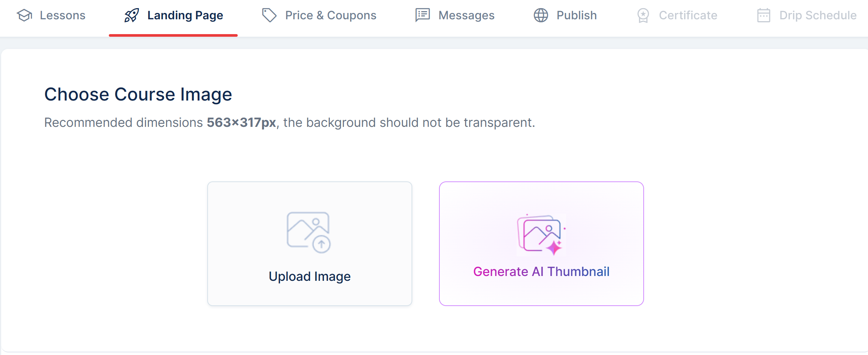Click the price tag icon
Image resolution: width=868 pixels, height=355 pixels.
(269, 15)
